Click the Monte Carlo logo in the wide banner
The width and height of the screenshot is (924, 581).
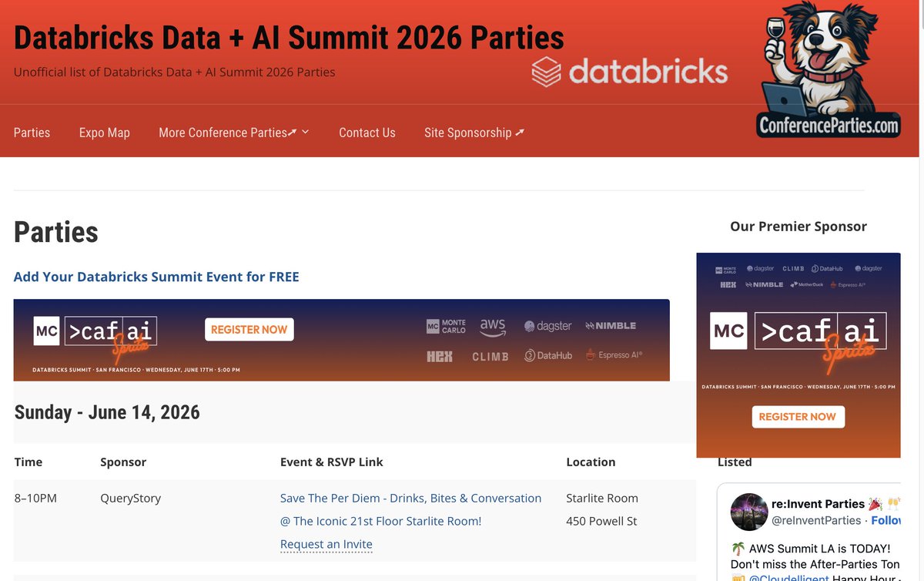coord(446,327)
